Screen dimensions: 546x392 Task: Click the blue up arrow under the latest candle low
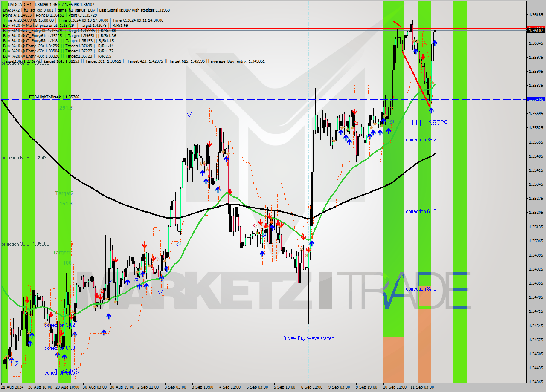[x=431, y=110]
